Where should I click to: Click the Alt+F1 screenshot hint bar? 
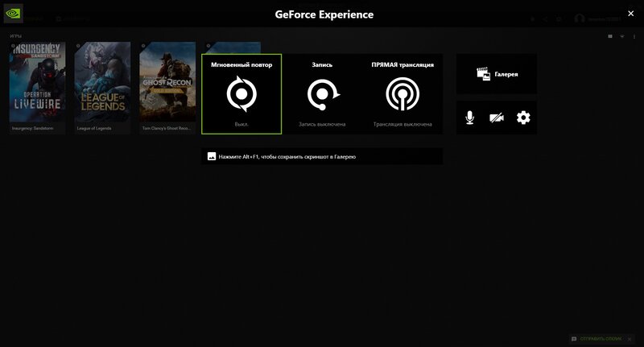coord(322,156)
